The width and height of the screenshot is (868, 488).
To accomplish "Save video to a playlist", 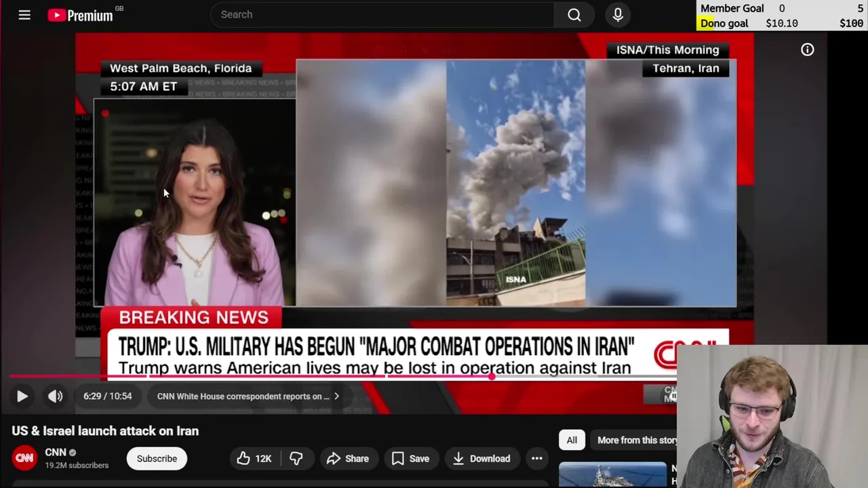I will tap(411, 459).
